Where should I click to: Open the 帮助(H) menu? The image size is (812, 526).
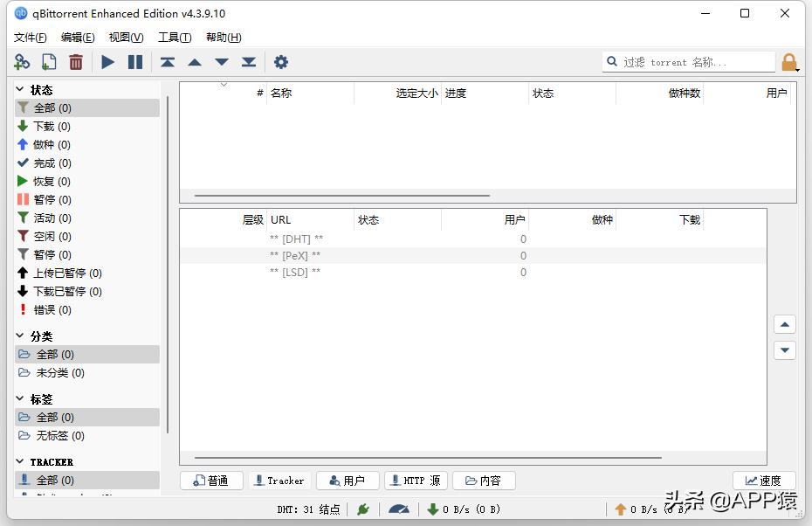click(x=224, y=38)
